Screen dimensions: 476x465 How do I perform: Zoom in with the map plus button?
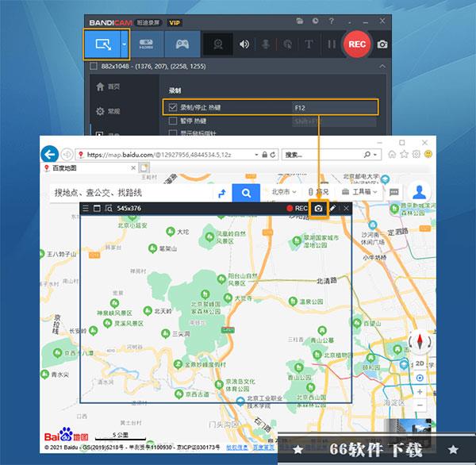coord(420,392)
